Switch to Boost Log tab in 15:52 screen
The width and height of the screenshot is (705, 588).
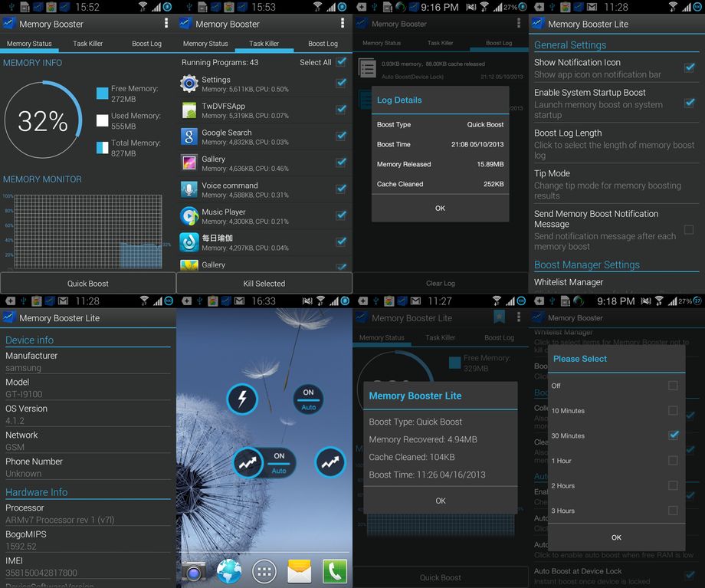tap(146, 44)
